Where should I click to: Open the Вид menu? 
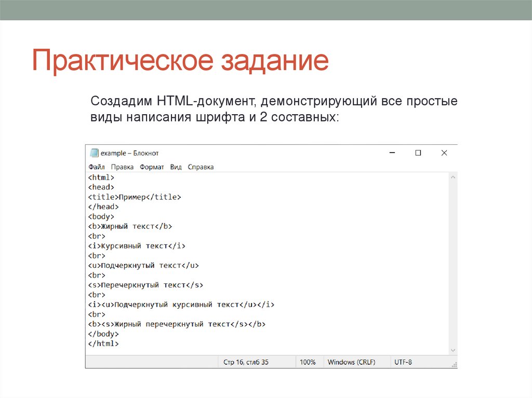(x=176, y=167)
